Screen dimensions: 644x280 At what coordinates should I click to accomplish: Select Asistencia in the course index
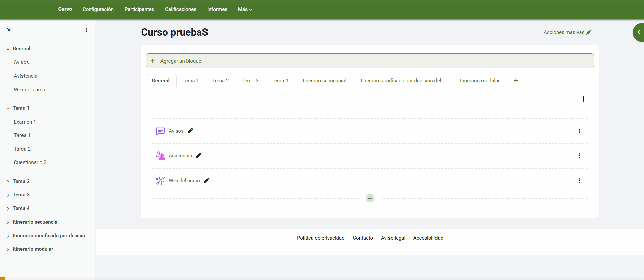pos(26,76)
